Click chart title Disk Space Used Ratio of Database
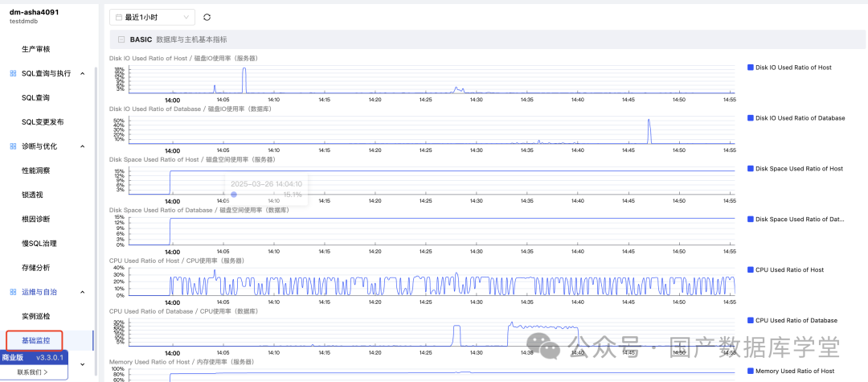The width and height of the screenshot is (868, 382). [199, 210]
